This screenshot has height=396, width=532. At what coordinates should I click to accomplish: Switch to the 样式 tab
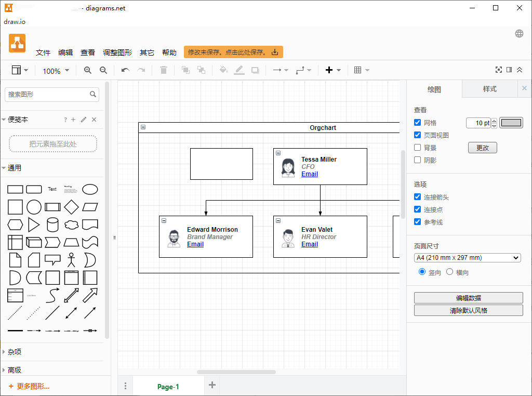tap(489, 89)
